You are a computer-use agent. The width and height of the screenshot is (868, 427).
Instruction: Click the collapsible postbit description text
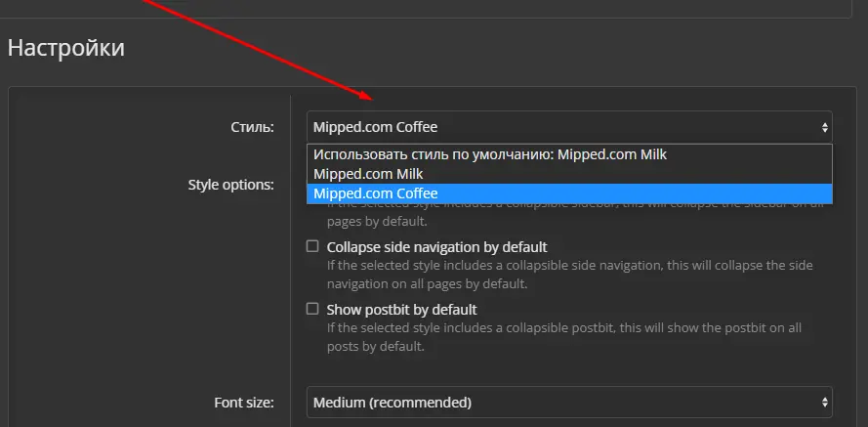click(564, 337)
